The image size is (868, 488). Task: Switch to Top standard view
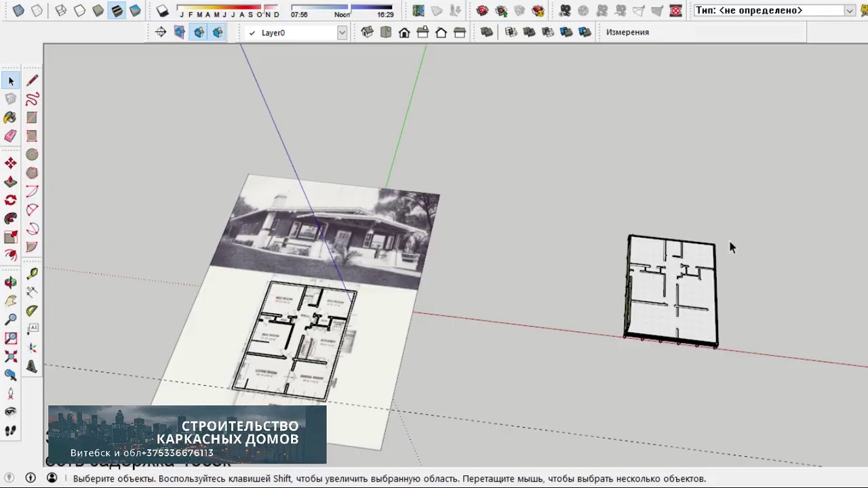[386, 32]
